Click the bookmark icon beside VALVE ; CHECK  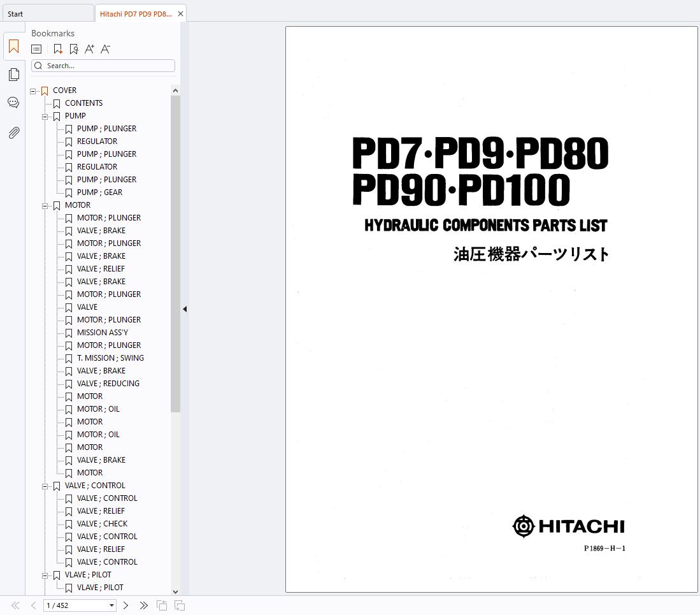[69, 525]
